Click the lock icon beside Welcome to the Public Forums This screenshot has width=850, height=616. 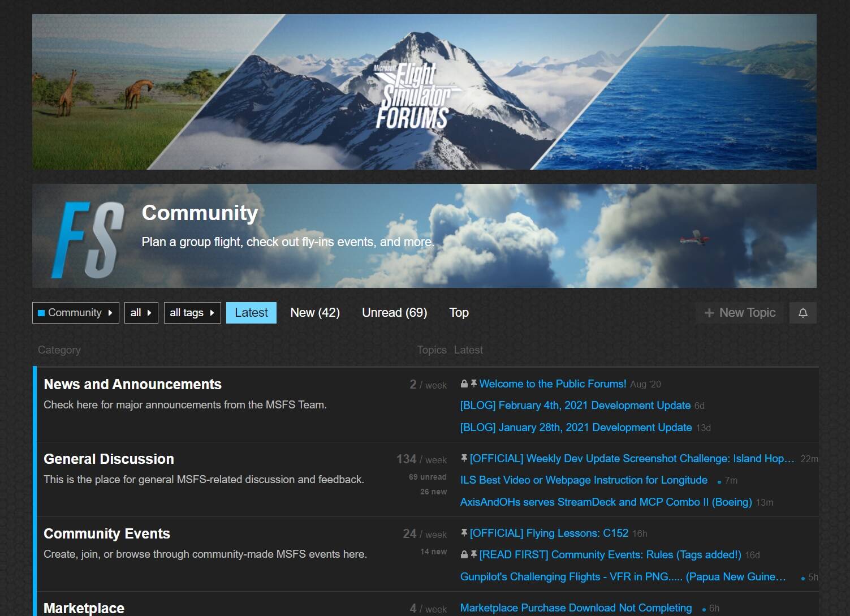pos(464,384)
